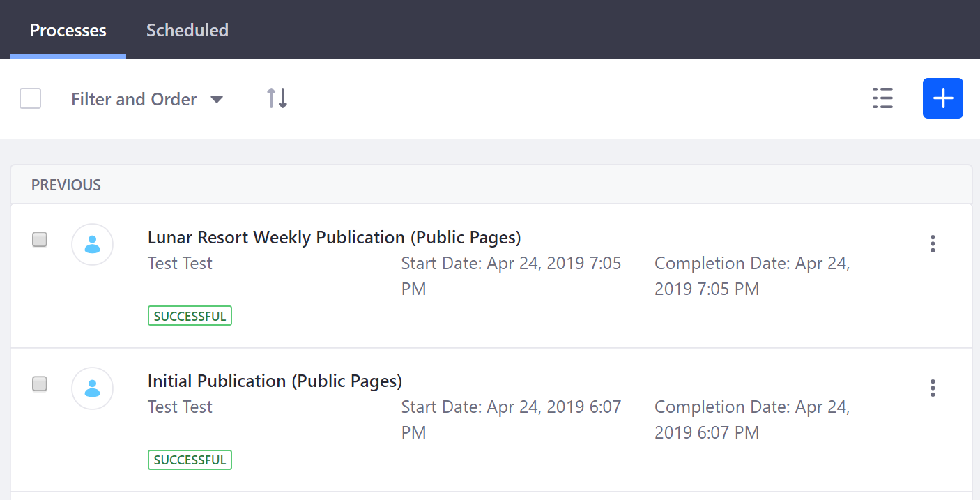Image resolution: width=980 pixels, height=500 pixels.
Task: Click Completion Date Apr 24, 2019 7:05 PM
Action: (x=753, y=276)
